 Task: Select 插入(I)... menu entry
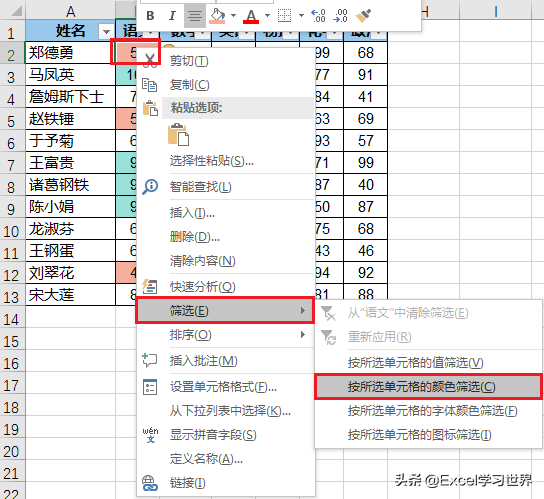coord(192,212)
